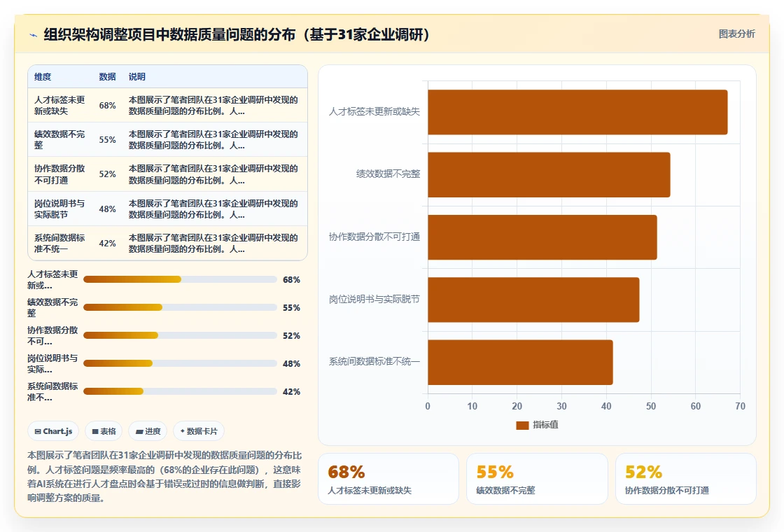
Task: Click the 岗位说明书与实际脱节 chart bar
Action: [x=533, y=300]
